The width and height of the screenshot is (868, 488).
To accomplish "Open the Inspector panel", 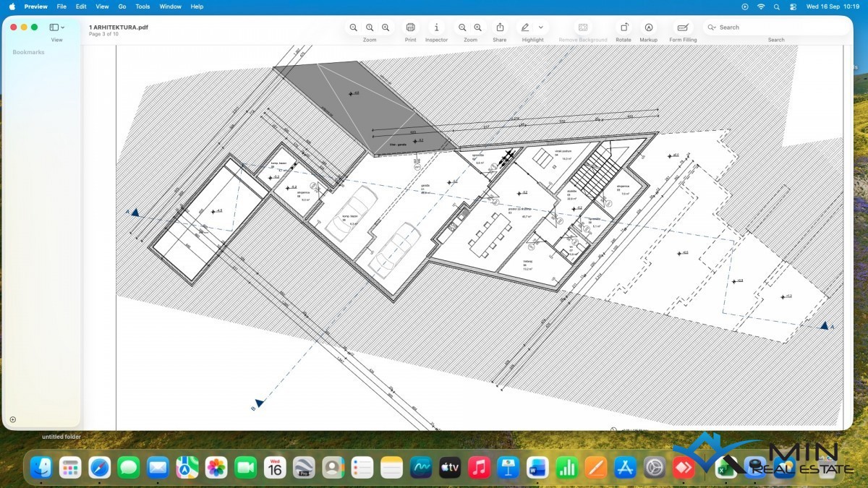I will [x=436, y=27].
